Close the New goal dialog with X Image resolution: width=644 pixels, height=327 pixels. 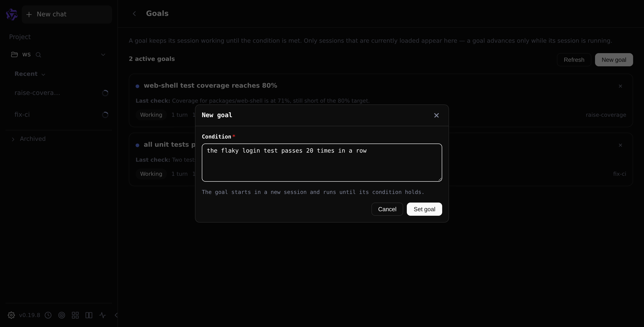coord(436,115)
